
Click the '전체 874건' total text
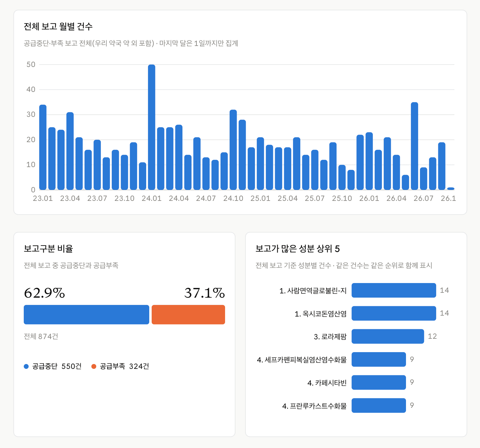(41, 336)
